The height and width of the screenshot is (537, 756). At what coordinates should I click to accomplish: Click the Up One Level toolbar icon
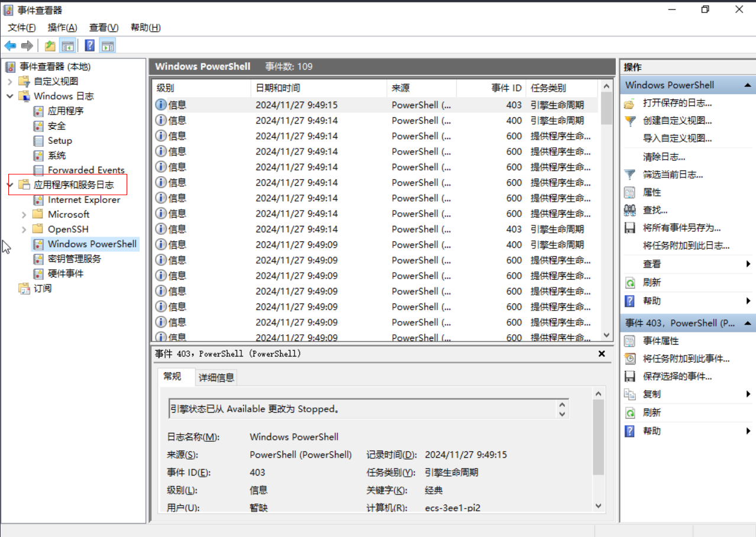pyautogui.click(x=50, y=46)
